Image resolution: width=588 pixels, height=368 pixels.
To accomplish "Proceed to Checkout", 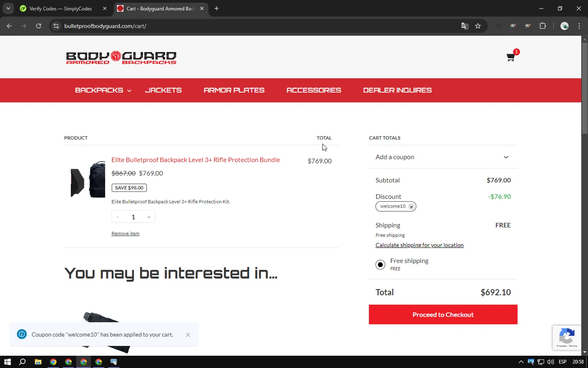I will (443, 315).
